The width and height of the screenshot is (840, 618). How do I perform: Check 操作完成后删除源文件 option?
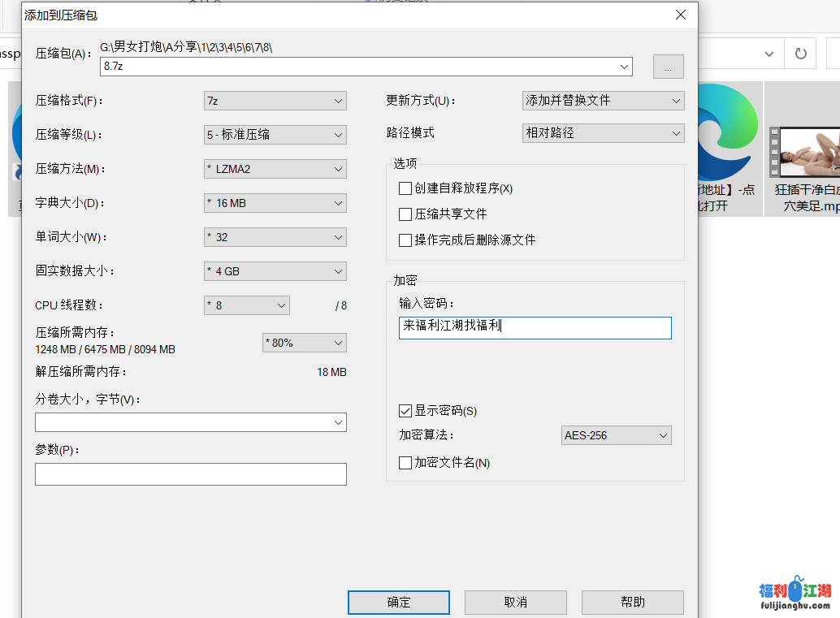click(x=405, y=240)
